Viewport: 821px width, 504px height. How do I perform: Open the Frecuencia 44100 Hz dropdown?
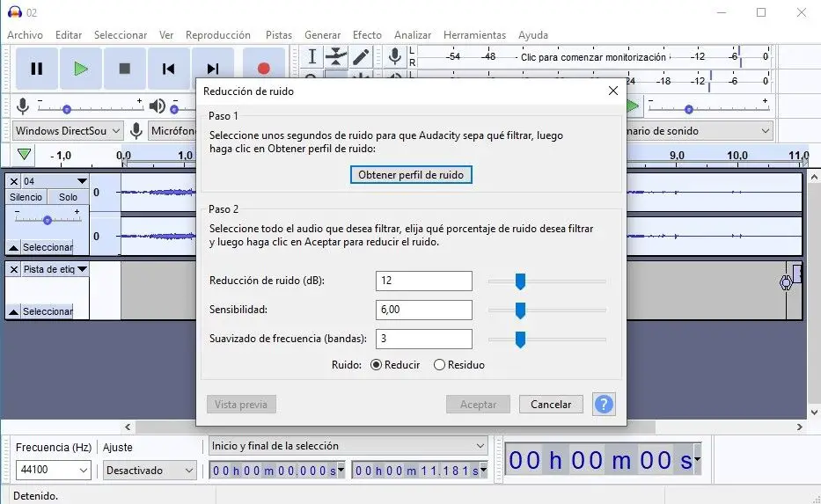point(54,470)
